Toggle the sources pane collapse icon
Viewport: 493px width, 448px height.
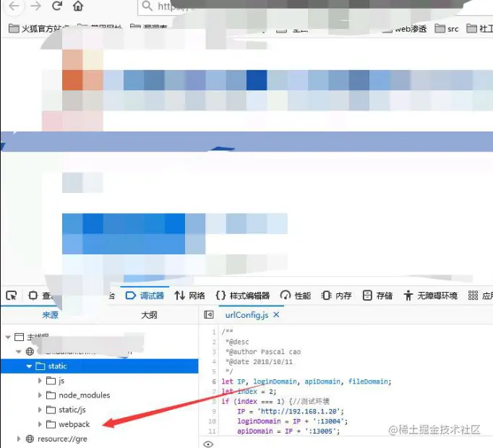tap(209, 315)
